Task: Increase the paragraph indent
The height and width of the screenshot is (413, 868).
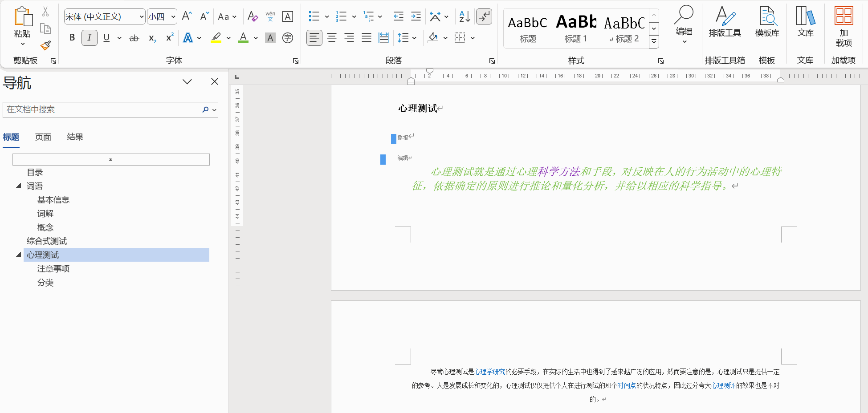Action: pos(416,17)
